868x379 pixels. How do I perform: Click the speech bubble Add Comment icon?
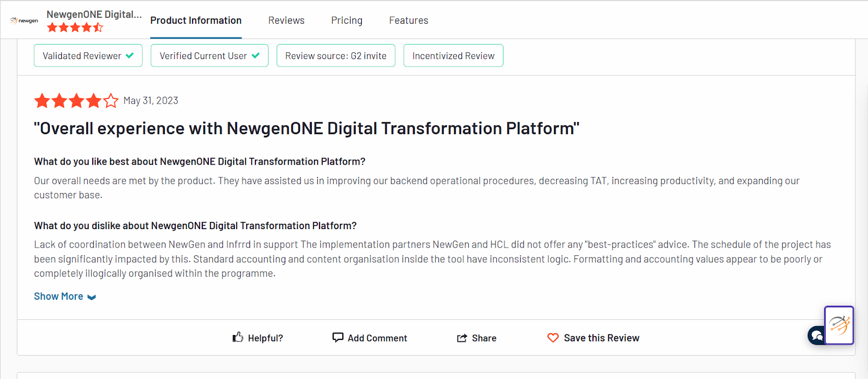(337, 337)
